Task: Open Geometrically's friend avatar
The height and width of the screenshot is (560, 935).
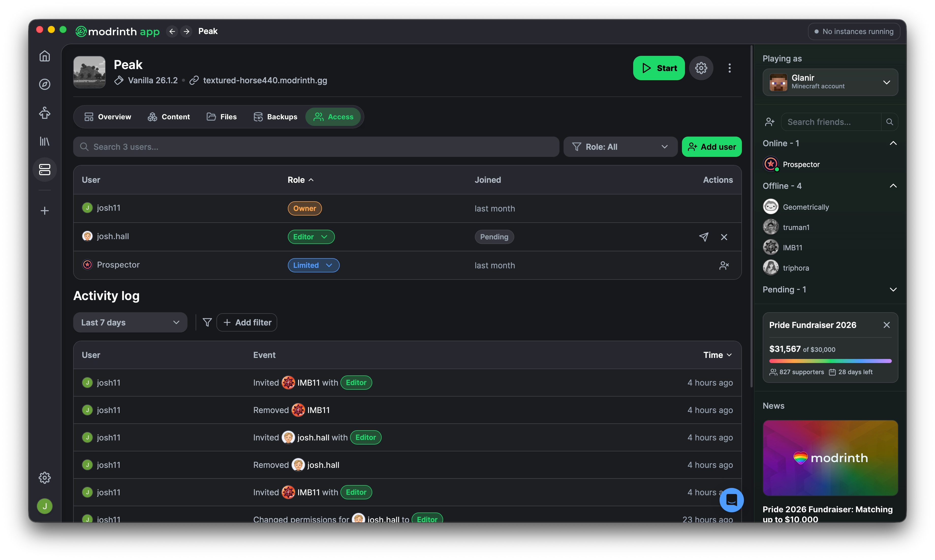Action: click(771, 207)
